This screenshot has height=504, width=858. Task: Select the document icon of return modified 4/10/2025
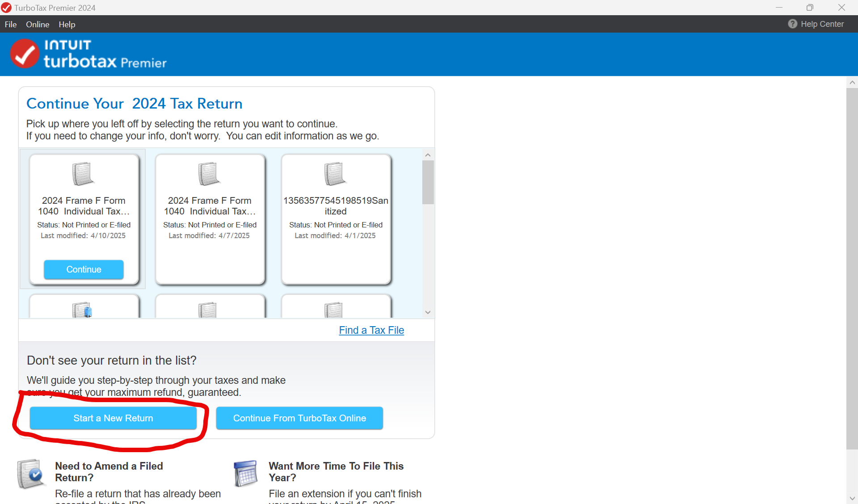[x=83, y=173]
